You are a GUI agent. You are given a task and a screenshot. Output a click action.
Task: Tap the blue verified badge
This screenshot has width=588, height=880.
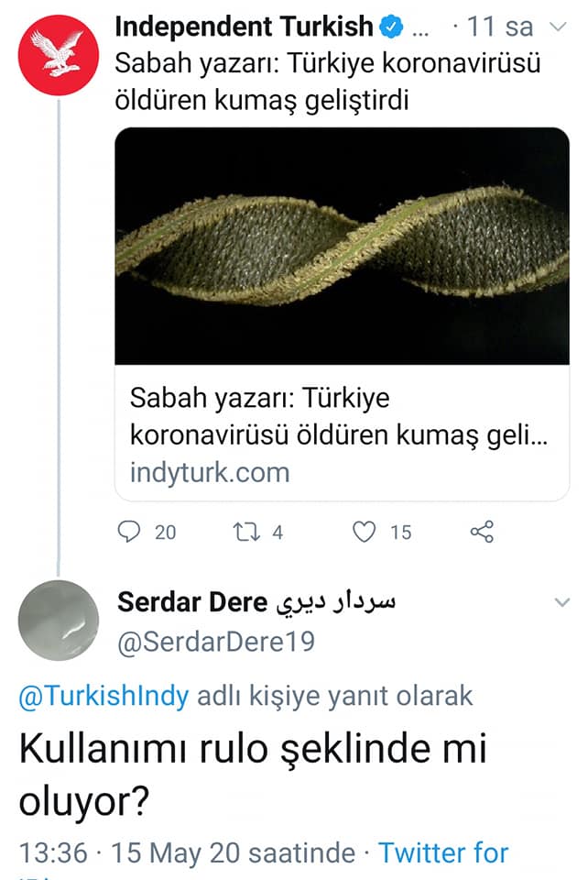[x=391, y=27]
